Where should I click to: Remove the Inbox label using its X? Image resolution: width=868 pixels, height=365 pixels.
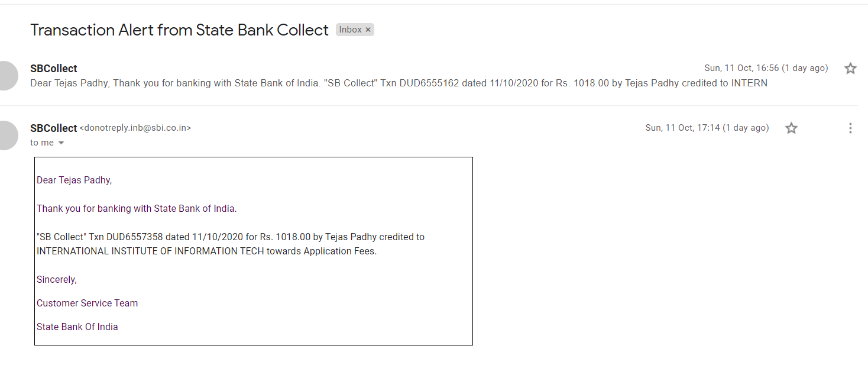[x=368, y=30]
